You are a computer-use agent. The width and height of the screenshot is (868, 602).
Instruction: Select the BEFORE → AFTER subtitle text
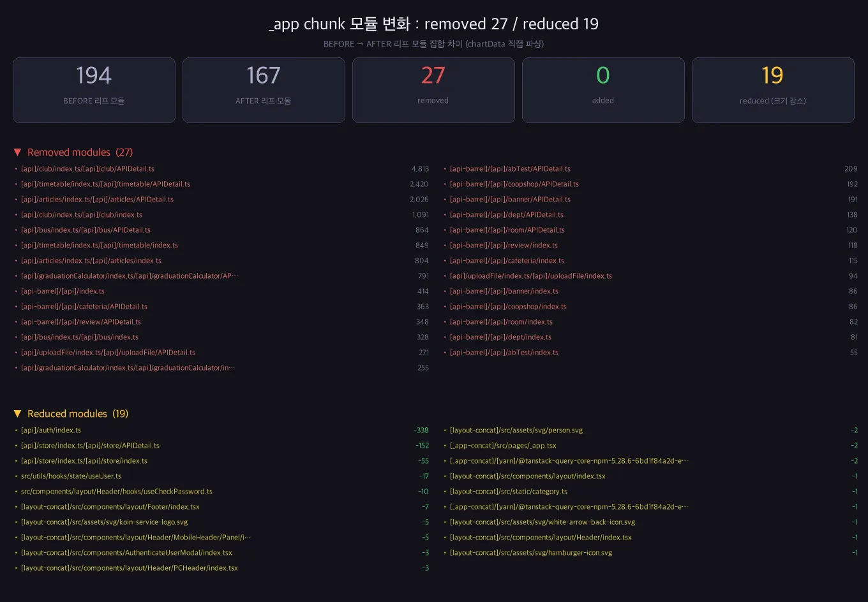coord(433,44)
